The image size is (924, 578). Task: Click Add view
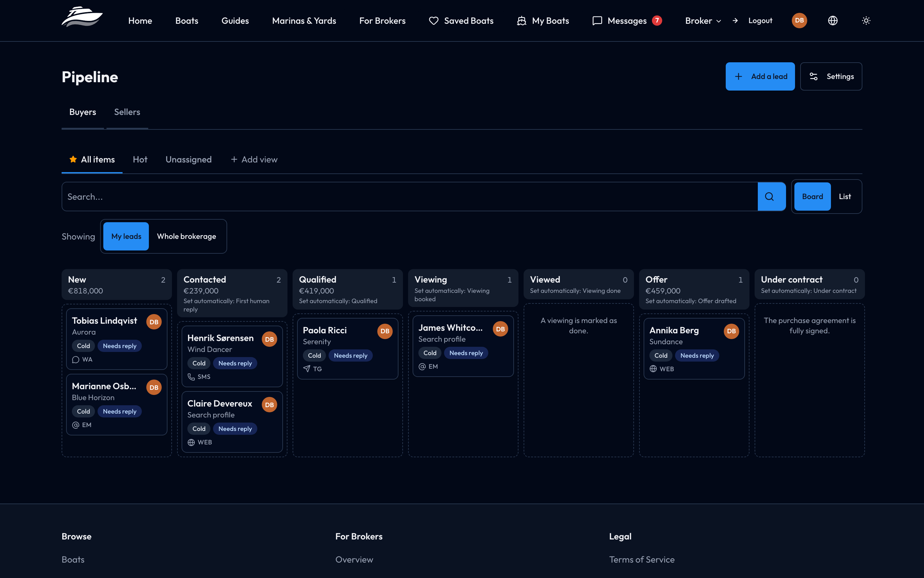[x=254, y=159]
